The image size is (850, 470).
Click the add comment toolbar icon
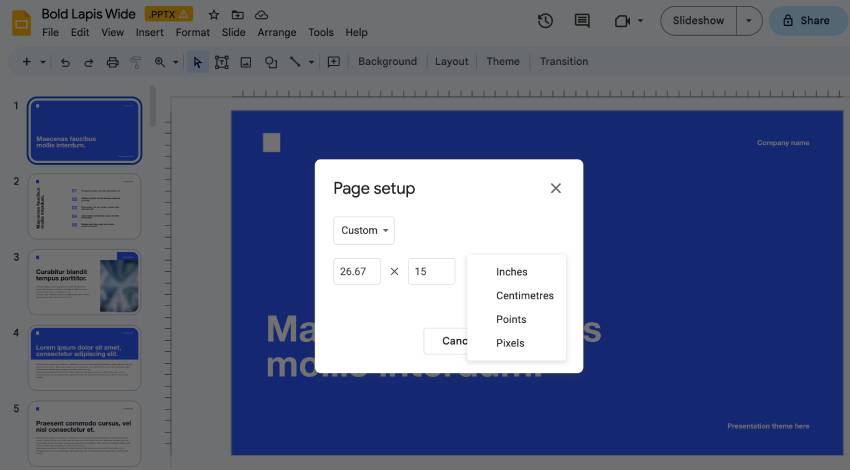tap(334, 62)
